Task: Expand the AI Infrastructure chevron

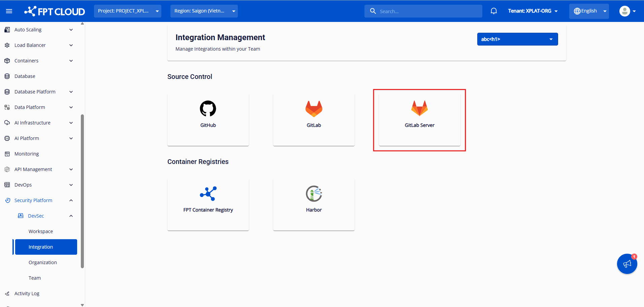Action: [71, 123]
